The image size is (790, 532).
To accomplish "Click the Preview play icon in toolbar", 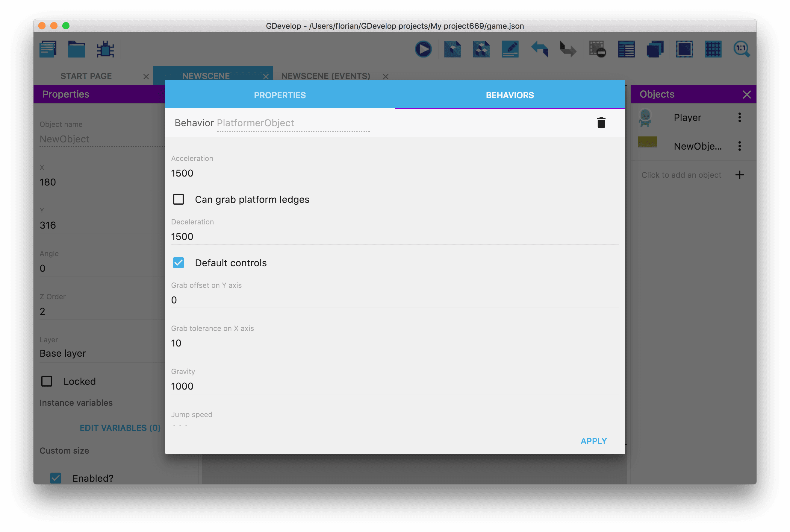I will 423,50.
